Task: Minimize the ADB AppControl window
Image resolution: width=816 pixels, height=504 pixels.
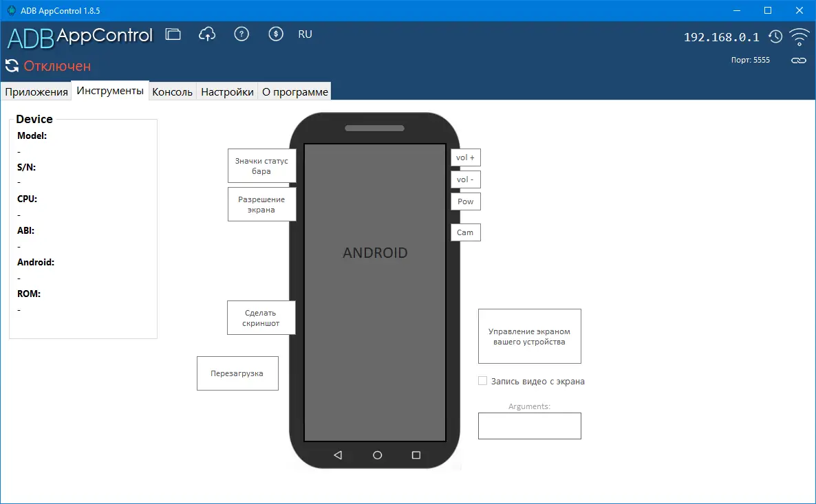Action: point(737,10)
